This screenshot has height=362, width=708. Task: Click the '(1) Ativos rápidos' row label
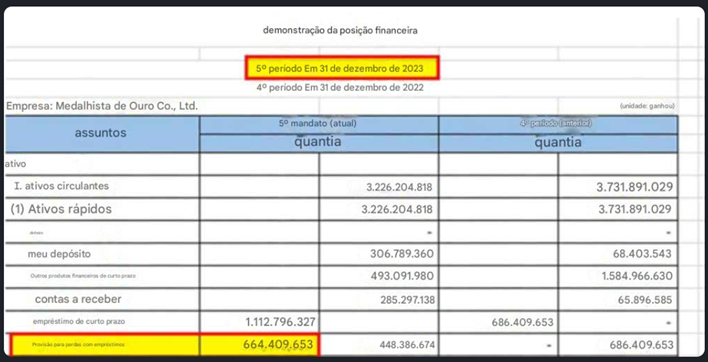61,209
